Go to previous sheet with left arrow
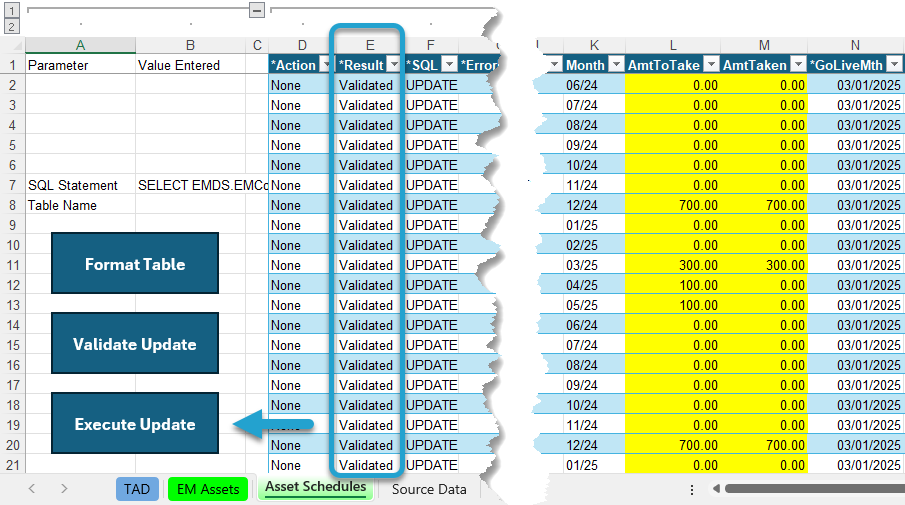The height and width of the screenshot is (505, 905). click(x=32, y=489)
